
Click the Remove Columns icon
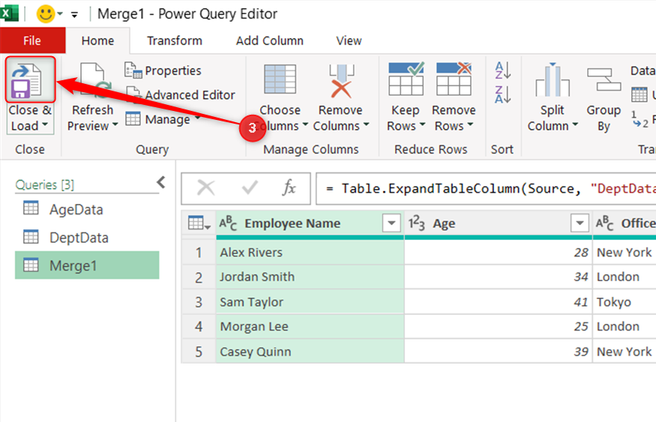click(x=341, y=80)
